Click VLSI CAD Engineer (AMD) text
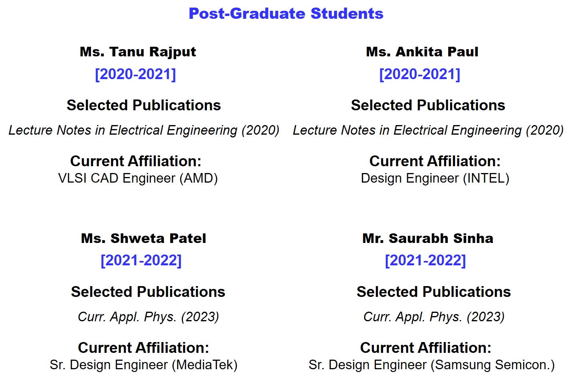Viewport: 572px width, 392px height. 138,178
